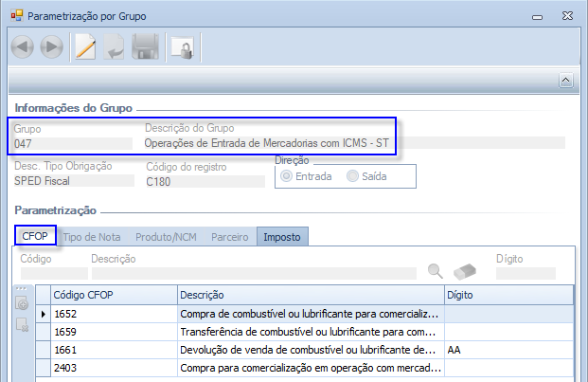Select row with CFOP 1659

[305, 332]
